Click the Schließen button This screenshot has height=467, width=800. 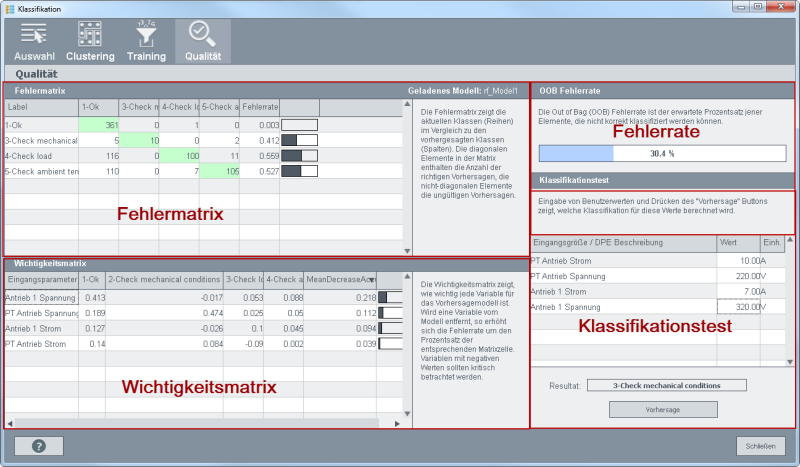[x=759, y=446]
